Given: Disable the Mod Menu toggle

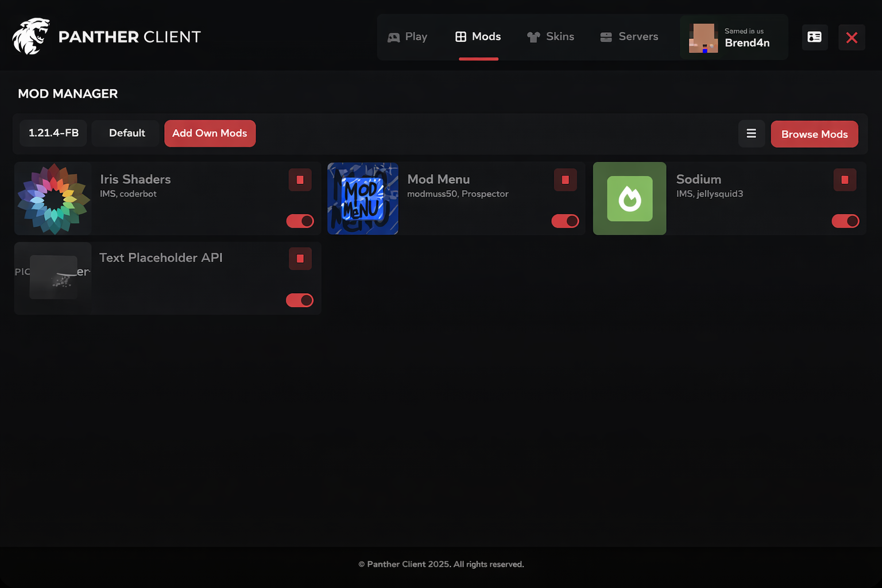Looking at the screenshot, I should (565, 221).
